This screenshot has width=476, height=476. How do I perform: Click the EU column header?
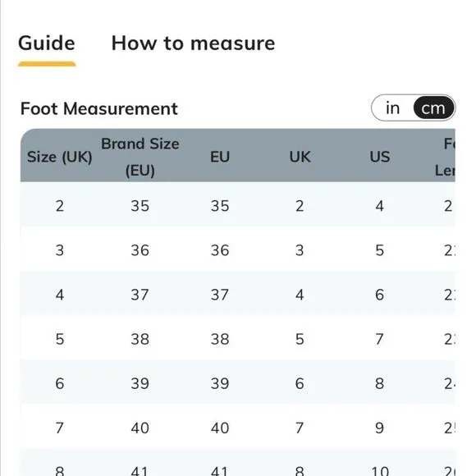point(220,157)
